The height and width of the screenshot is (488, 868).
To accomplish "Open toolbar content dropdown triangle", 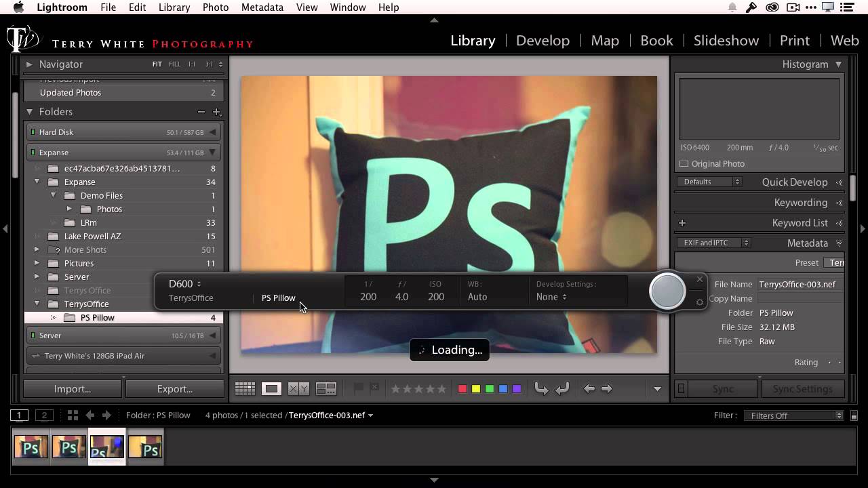I will 657,389.
